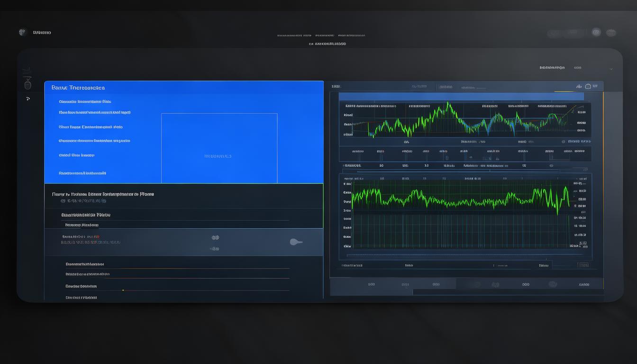Image resolution: width=637 pixels, height=364 pixels.
Task: Click the chart-type icon in the chart toolbar
Action: point(579,87)
